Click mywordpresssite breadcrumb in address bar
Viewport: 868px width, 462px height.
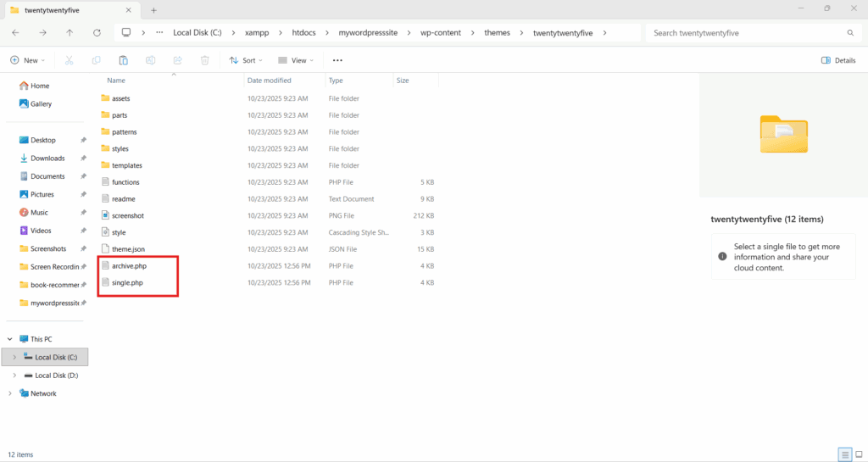368,33
